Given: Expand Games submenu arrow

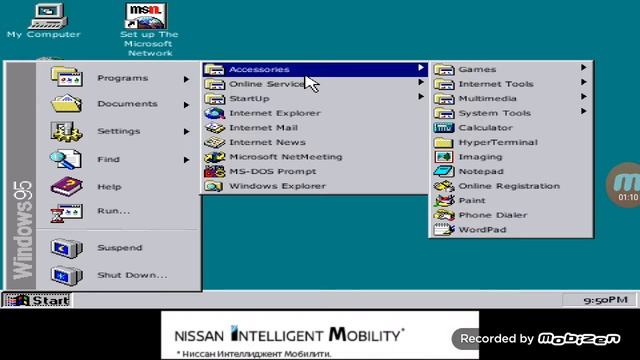Looking at the screenshot, I should click(584, 68).
